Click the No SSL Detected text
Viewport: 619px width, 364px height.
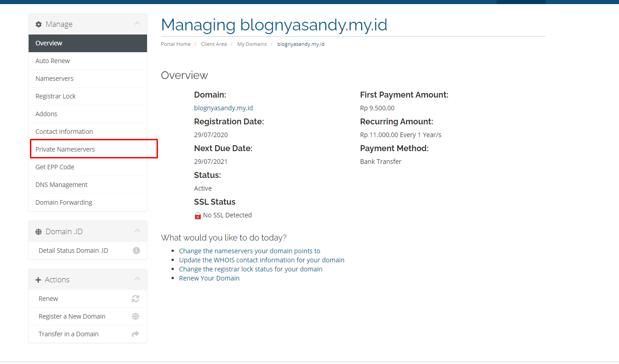tap(227, 215)
